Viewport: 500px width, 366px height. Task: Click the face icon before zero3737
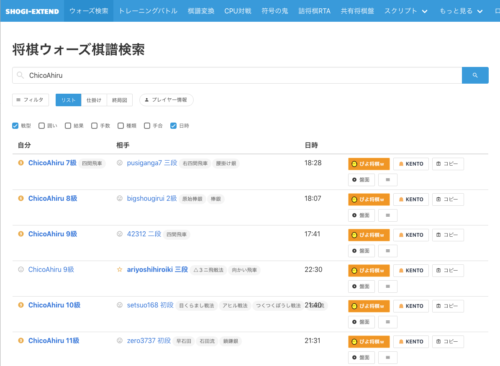(120, 341)
